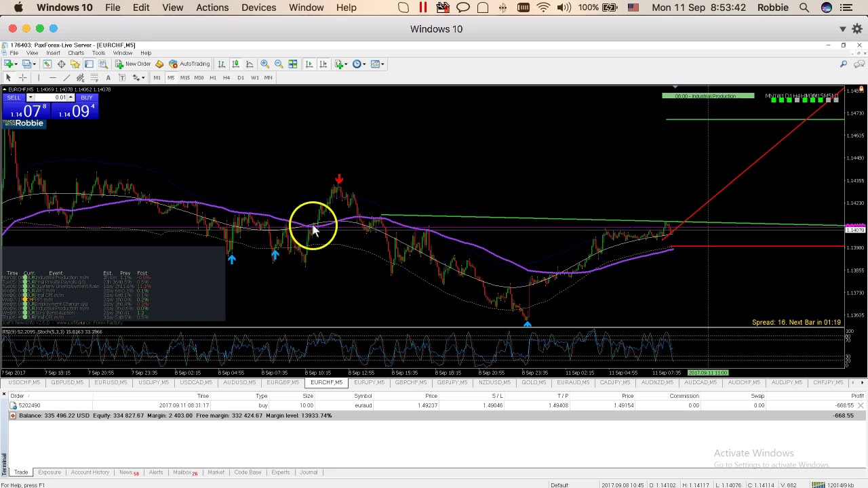Select the trendline drawing tool
868x488 pixels.
(66, 78)
